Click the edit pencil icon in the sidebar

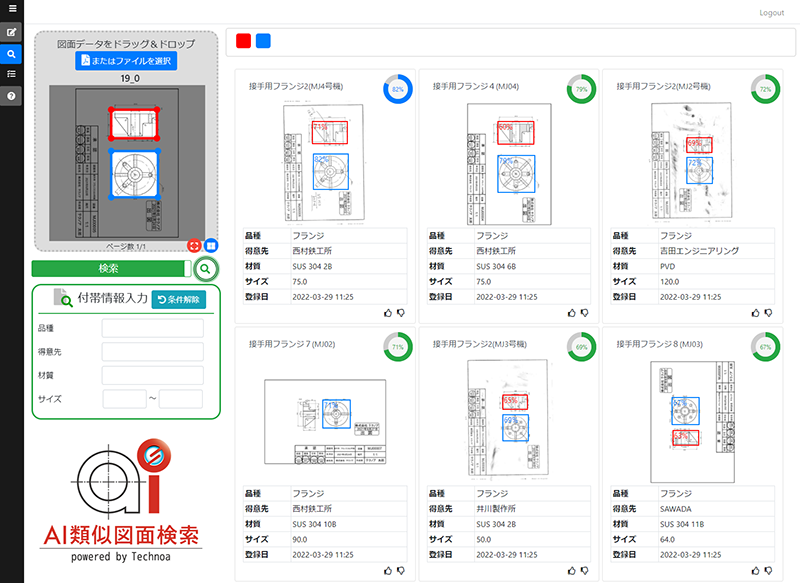[x=11, y=32]
